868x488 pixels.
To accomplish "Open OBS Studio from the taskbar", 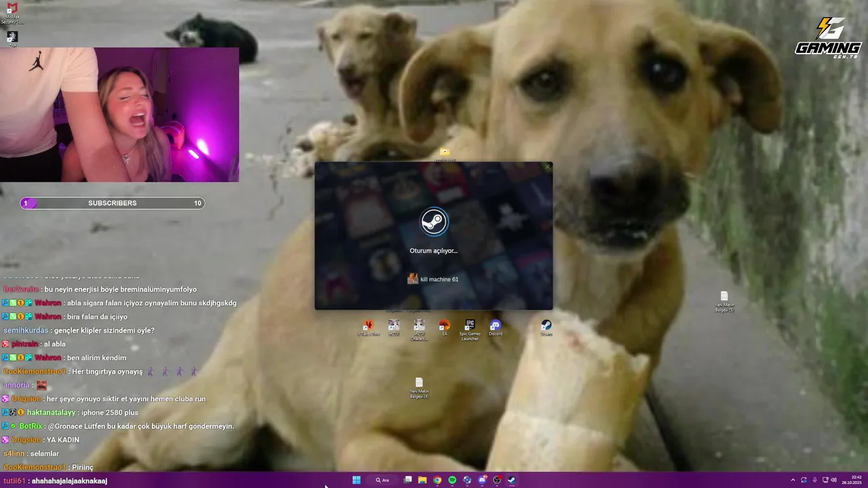I will 497,480.
